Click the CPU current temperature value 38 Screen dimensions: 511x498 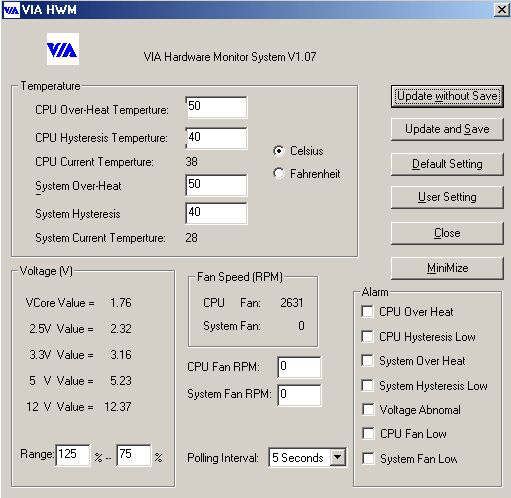tap(191, 162)
